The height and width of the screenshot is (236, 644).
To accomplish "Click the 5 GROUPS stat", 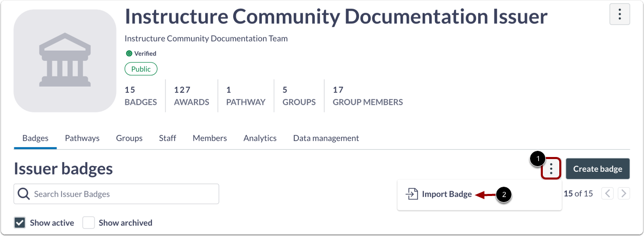I will pyautogui.click(x=299, y=96).
